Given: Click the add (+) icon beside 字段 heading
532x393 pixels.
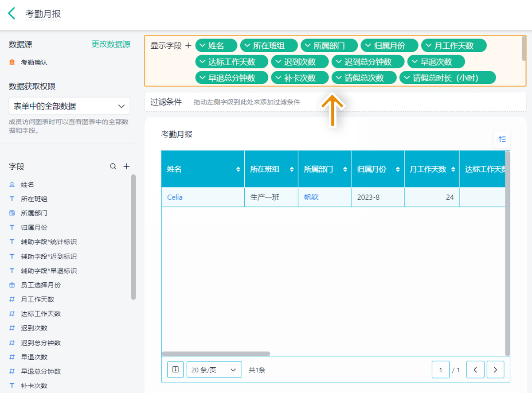Looking at the screenshot, I should click(126, 166).
